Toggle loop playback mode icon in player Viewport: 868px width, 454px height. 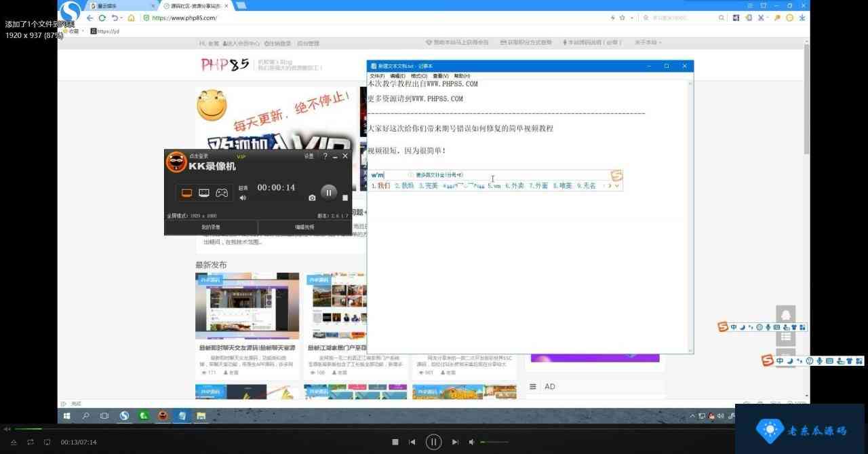pyautogui.click(x=31, y=442)
